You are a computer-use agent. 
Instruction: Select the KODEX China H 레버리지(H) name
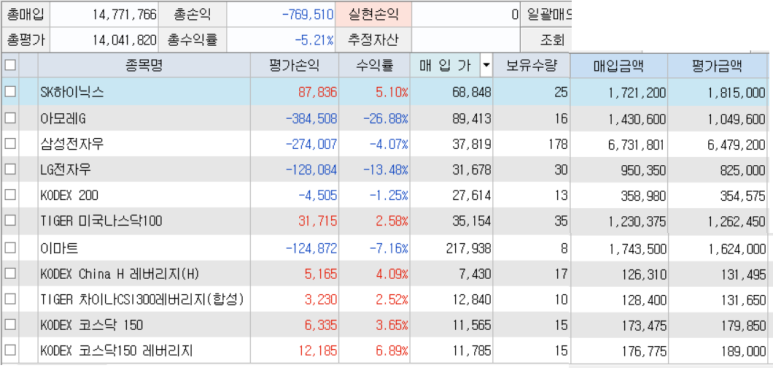[120, 273]
